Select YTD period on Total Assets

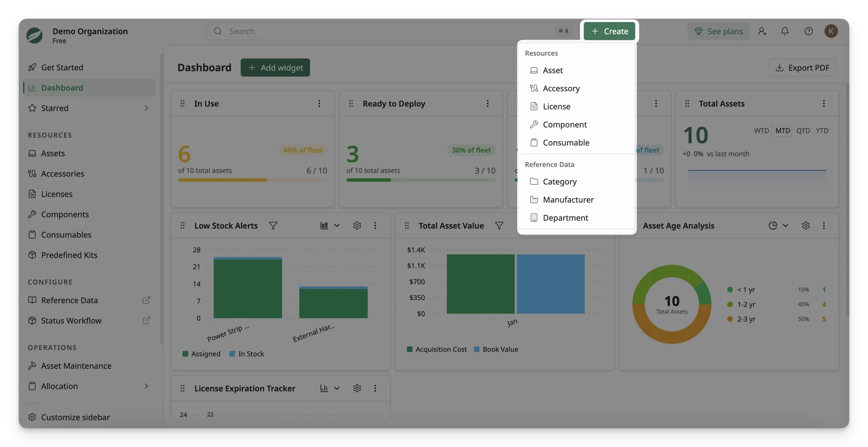822,131
